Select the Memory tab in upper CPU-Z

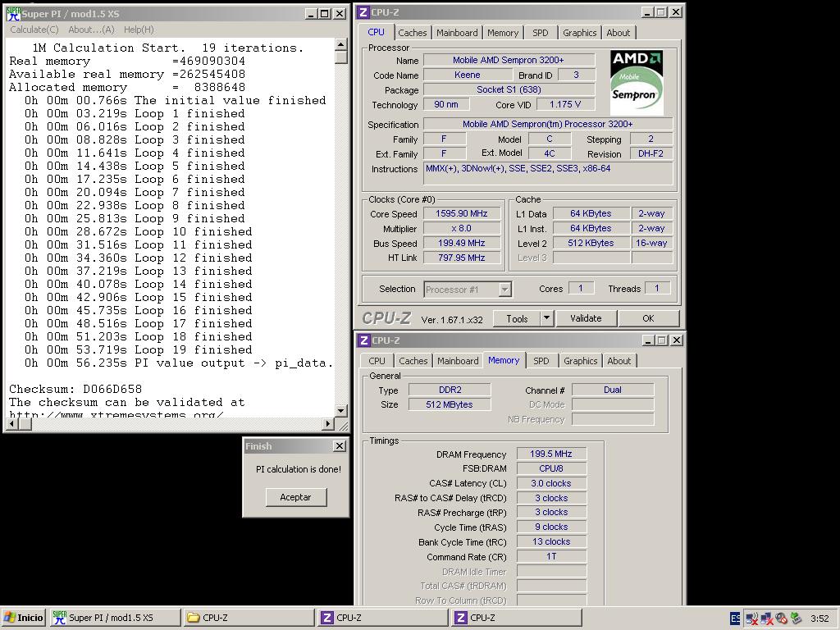point(503,33)
